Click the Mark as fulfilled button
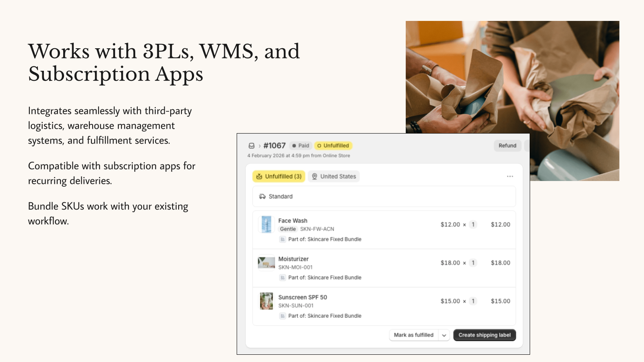The width and height of the screenshot is (644, 362). [414, 335]
